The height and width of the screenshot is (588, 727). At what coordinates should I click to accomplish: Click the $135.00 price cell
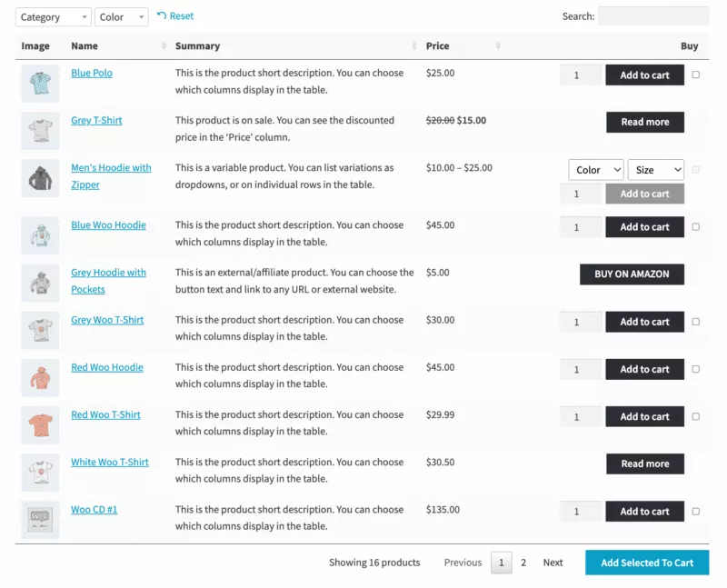point(443,510)
